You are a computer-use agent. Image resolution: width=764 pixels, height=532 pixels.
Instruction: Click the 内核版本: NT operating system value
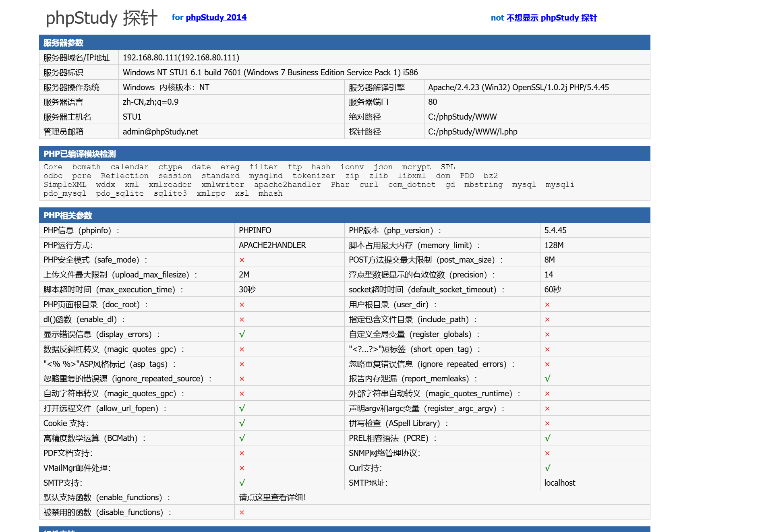coord(184,87)
